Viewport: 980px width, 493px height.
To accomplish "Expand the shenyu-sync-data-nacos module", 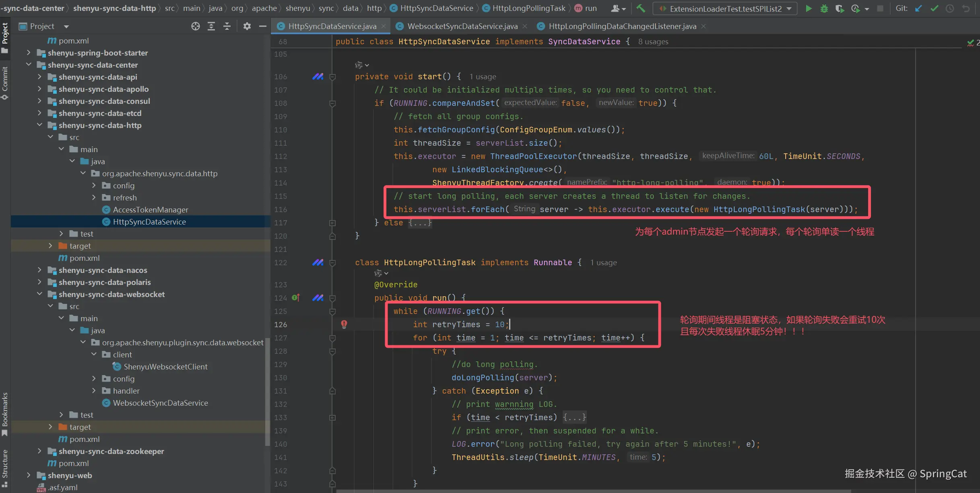I will (x=39, y=270).
